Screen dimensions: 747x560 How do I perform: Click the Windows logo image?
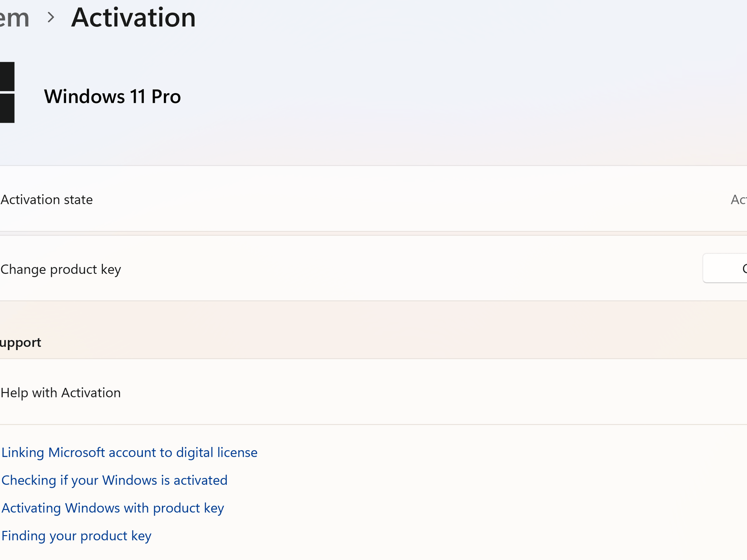[x=7, y=92]
